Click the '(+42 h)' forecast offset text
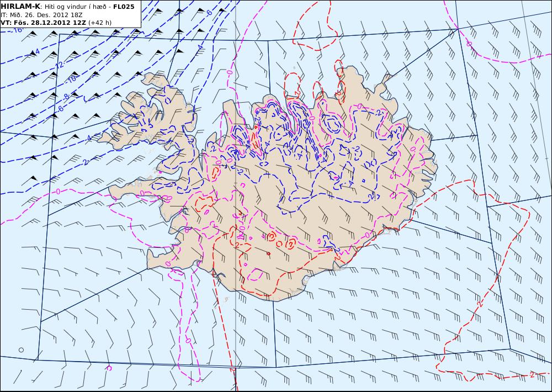The image size is (552, 392). 99,23
